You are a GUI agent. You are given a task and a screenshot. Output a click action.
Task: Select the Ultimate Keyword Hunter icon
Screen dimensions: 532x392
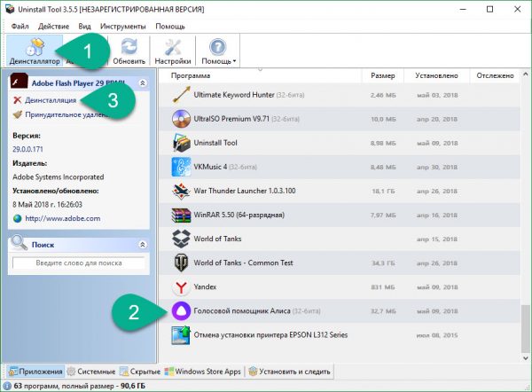point(181,95)
